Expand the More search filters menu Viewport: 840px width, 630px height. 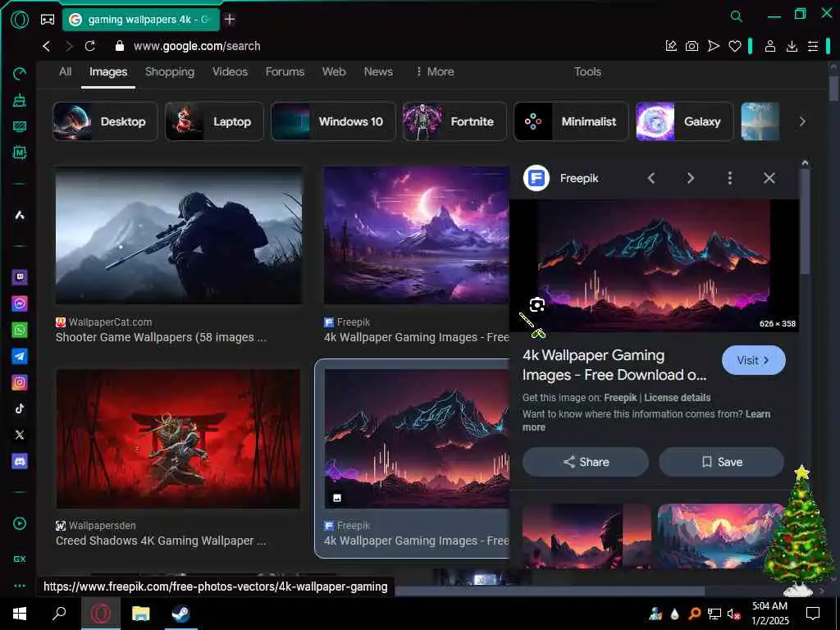pyautogui.click(x=435, y=72)
